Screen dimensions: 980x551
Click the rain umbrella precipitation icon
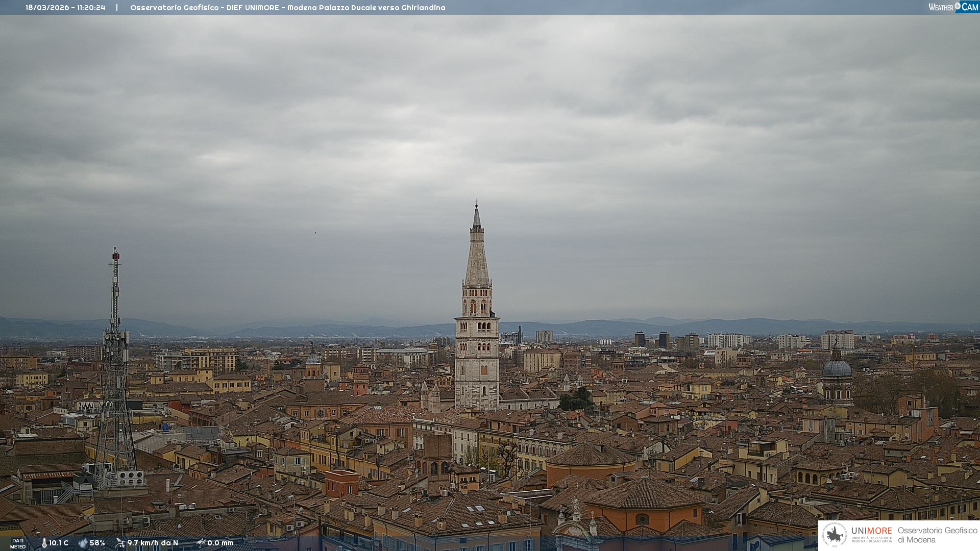(201, 543)
